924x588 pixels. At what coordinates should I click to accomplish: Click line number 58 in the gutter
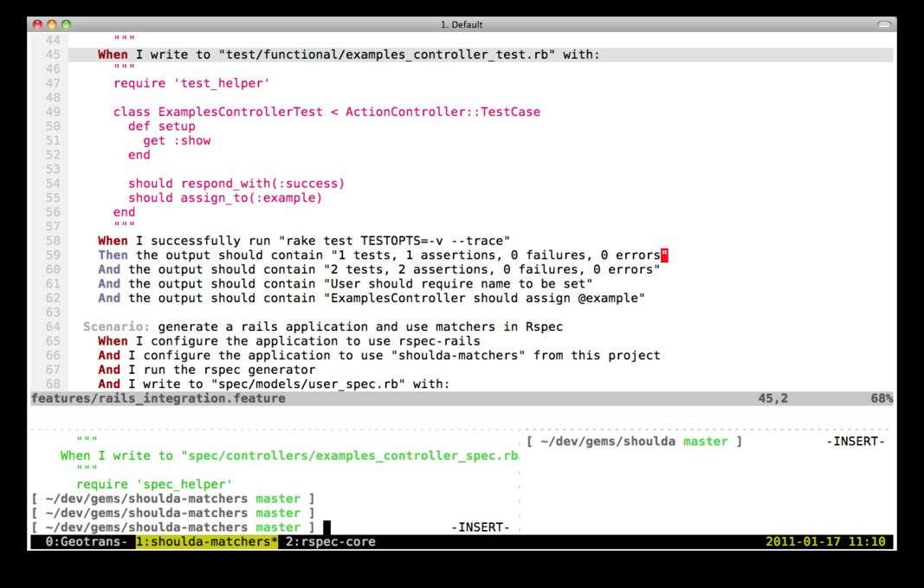(x=53, y=241)
